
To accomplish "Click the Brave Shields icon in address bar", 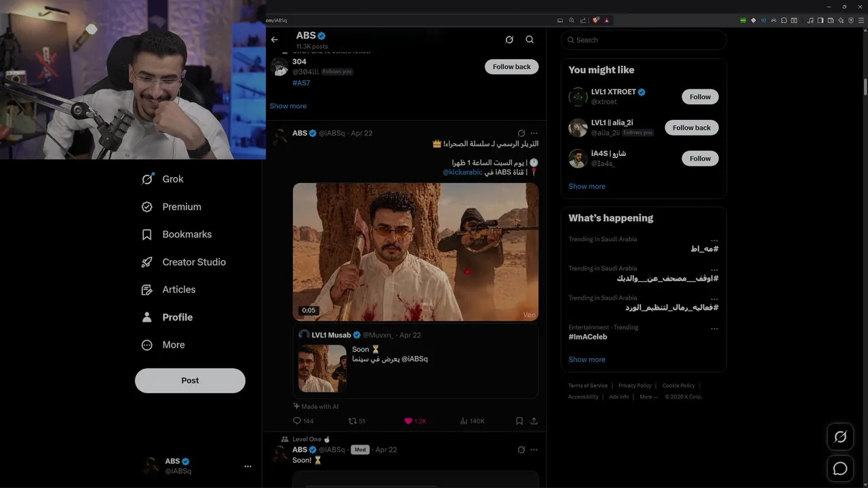I will click(595, 20).
